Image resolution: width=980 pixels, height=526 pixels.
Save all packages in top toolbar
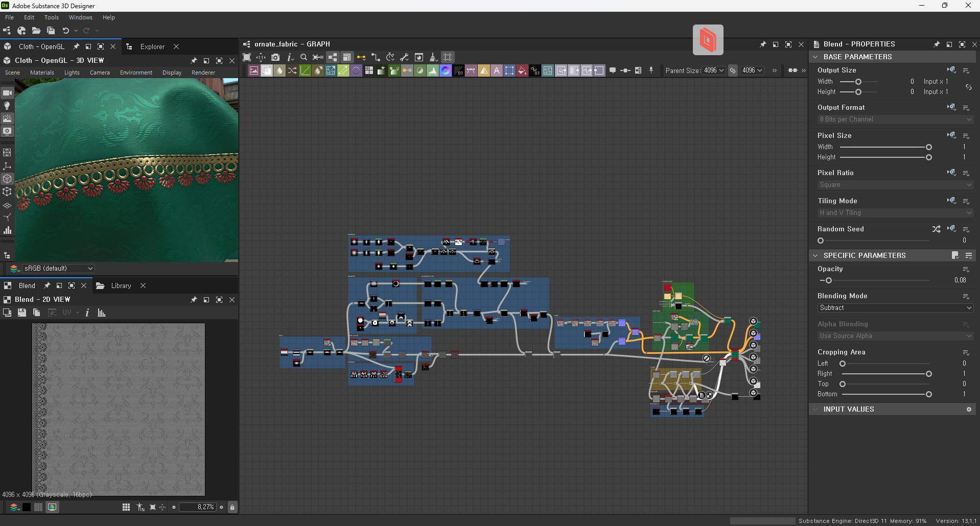click(x=51, y=31)
